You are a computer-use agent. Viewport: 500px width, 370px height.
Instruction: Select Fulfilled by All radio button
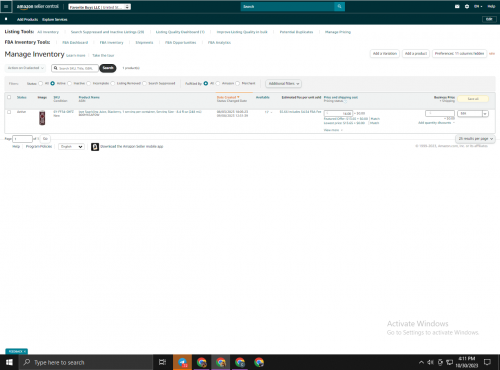point(206,83)
